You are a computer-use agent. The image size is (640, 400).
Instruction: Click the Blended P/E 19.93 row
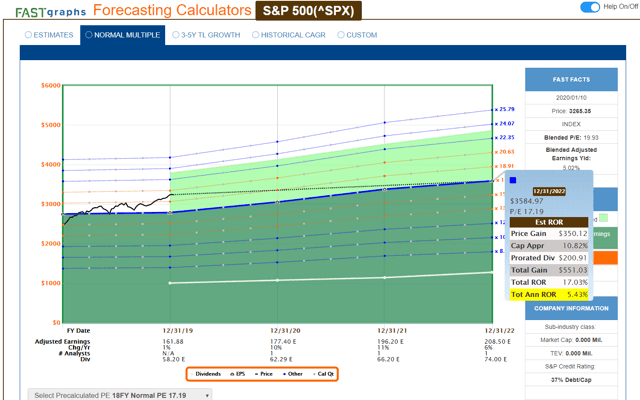point(571,138)
